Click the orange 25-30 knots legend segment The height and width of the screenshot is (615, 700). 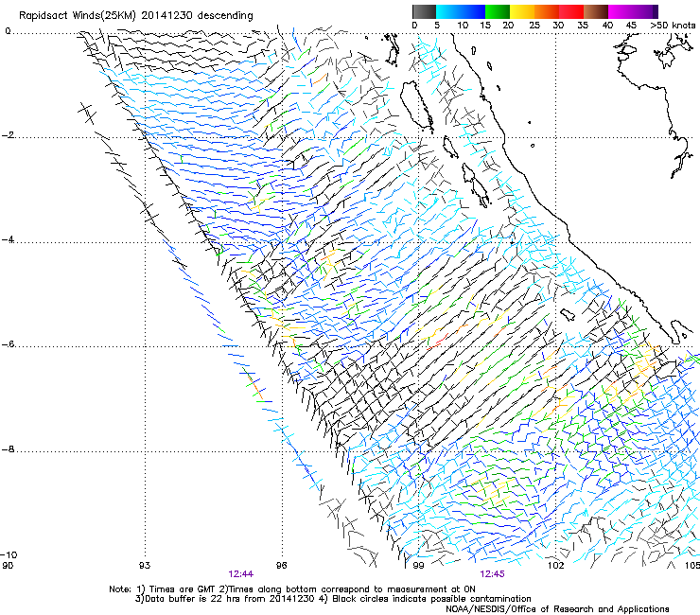(x=546, y=11)
